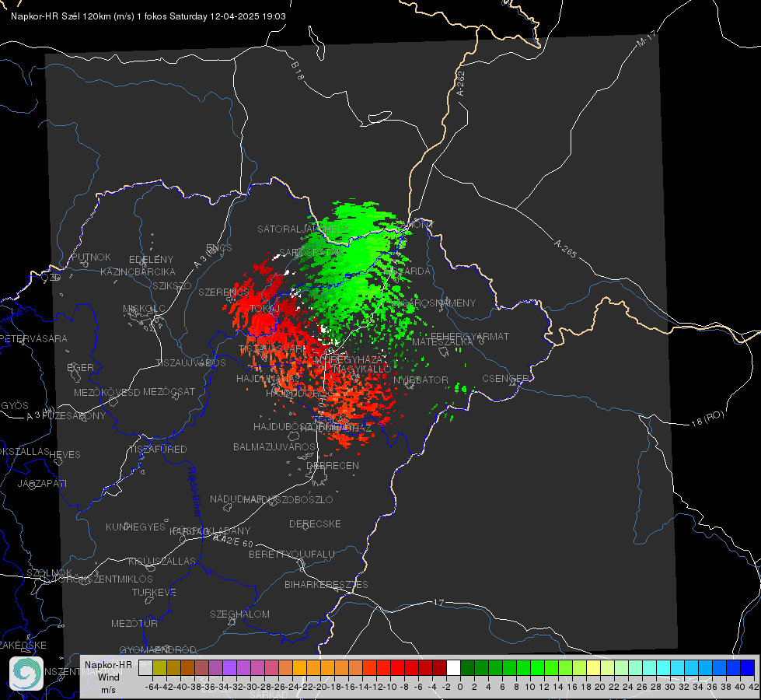
Task: Click the A-262 road label
Action: 461,83
